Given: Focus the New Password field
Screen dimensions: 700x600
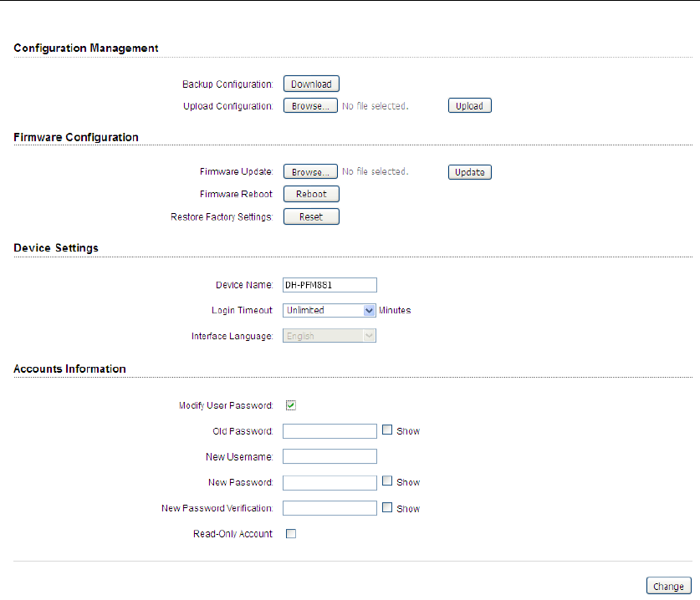Looking at the screenshot, I should (330, 483).
